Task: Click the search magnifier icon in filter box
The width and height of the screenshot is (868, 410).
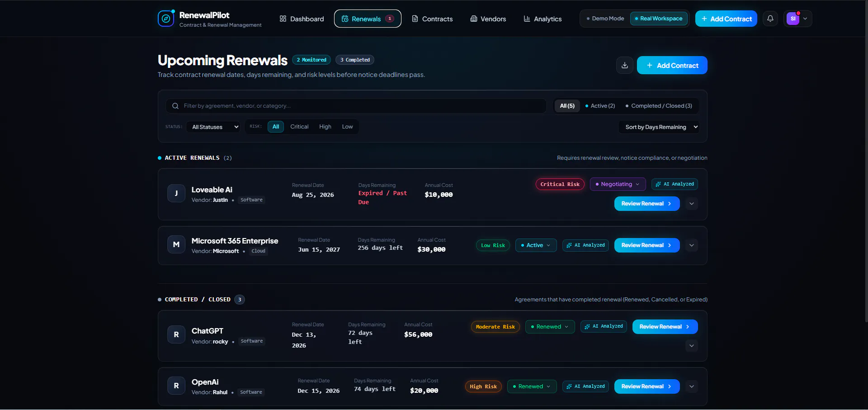Action: 175,106
